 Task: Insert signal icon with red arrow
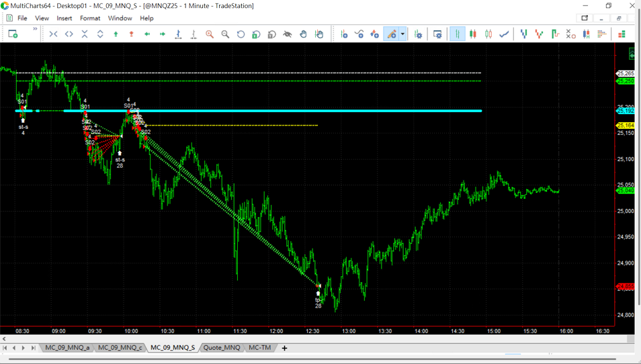tap(374, 34)
